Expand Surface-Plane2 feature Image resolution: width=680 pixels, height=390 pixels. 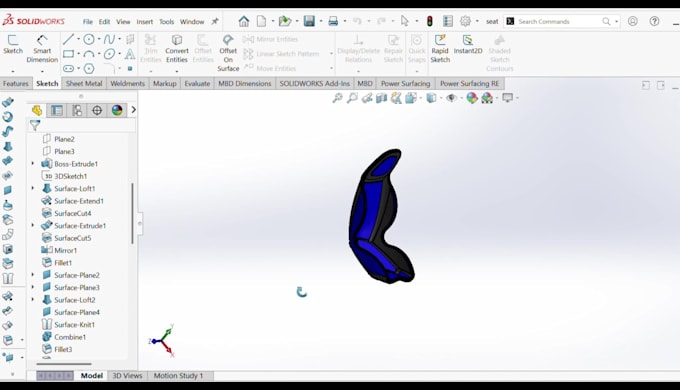click(33, 275)
